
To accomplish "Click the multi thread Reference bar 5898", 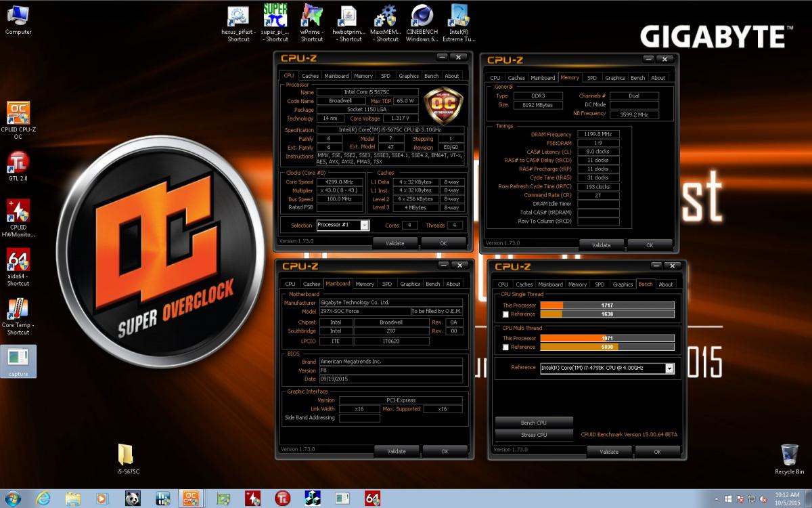I will tap(607, 347).
